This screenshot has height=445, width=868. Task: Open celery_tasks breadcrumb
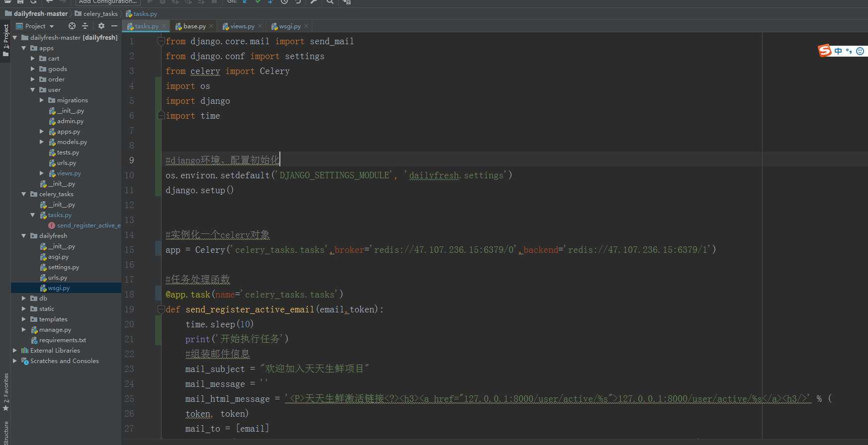(96, 14)
